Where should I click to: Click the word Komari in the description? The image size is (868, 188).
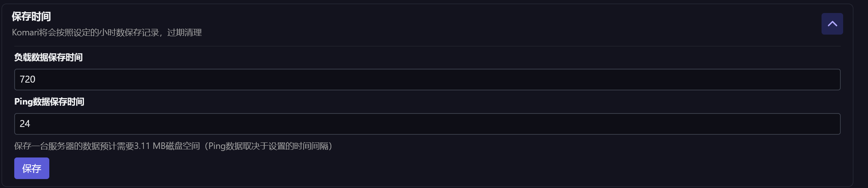pos(25,33)
